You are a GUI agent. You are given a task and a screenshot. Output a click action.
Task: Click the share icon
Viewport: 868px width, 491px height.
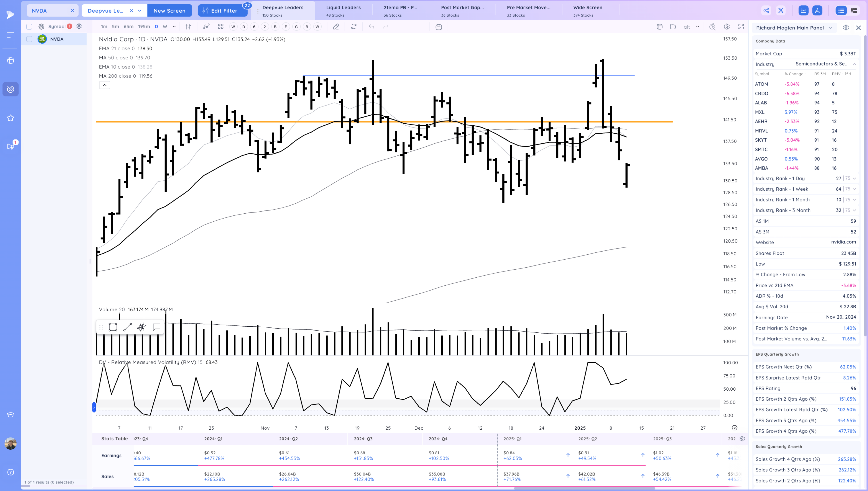click(766, 10)
